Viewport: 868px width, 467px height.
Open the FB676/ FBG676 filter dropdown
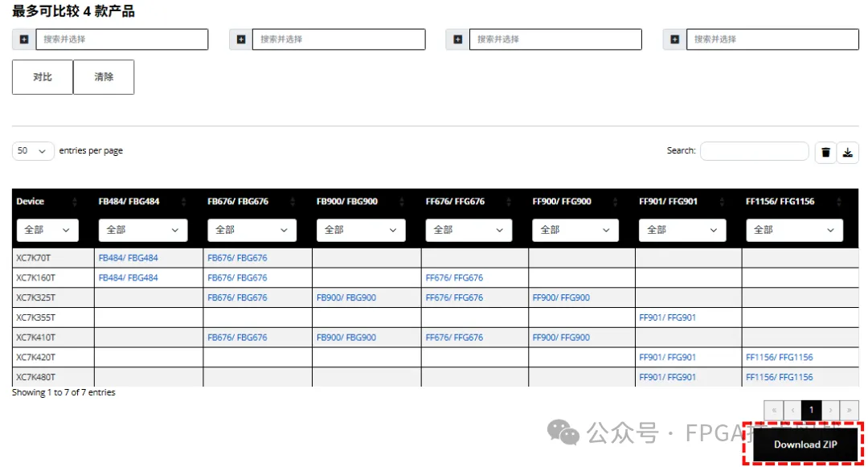pos(252,230)
